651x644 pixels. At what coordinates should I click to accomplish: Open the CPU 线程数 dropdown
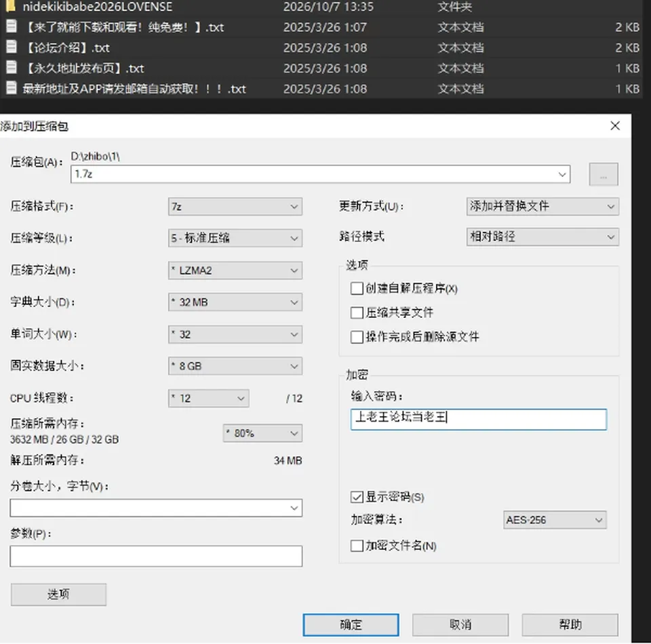click(208, 399)
